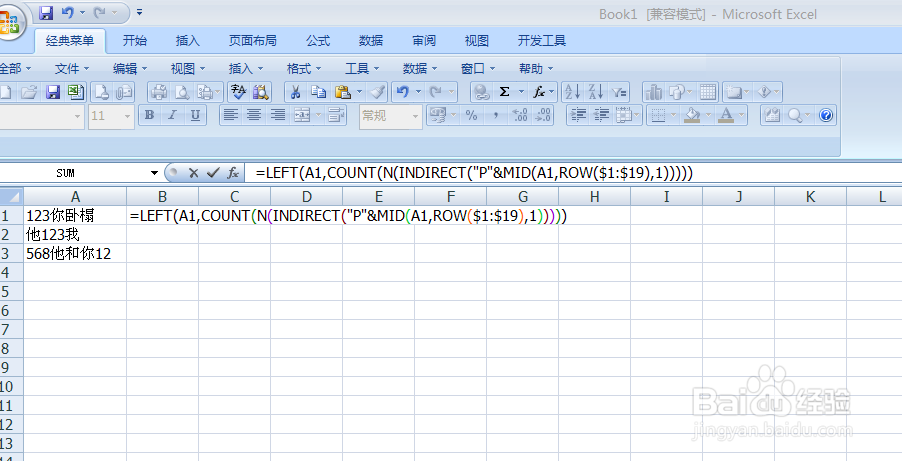The width and height of the screenshot is (902, 461).
Task: Expand the Fill Color dropdown arrow
Action: click(x=709, y=116)
